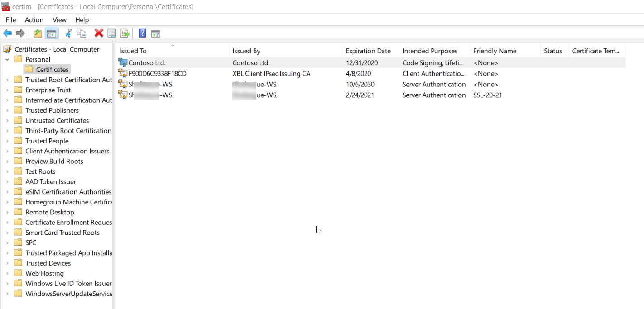
Task: Click the Contoso Ltd. certificate icon
Action: (x=123, y=63)
